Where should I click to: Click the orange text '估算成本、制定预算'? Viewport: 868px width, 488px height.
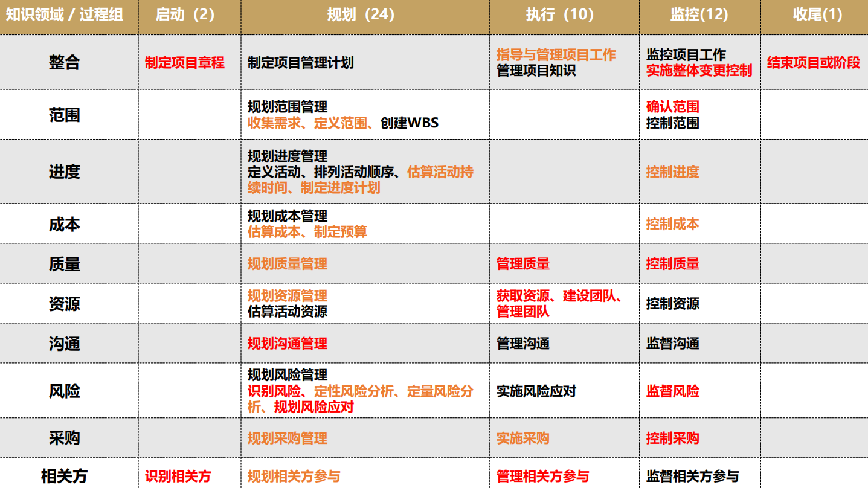tap(307, 232)
